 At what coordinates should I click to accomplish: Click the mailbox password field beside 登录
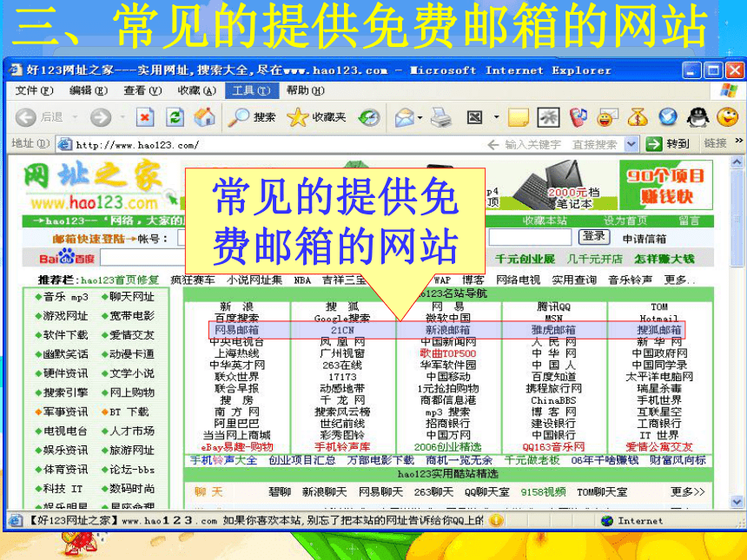click(x=530, y=237)
